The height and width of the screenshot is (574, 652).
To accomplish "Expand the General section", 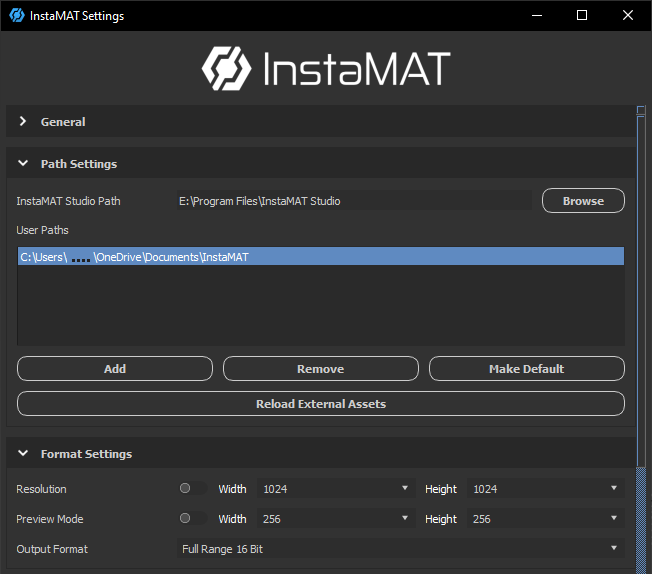I will tap(23, 121).
